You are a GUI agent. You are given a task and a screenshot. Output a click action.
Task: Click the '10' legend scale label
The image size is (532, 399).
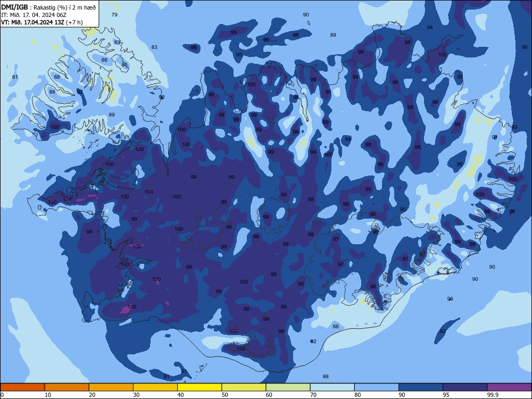click(x=48, y=395)
